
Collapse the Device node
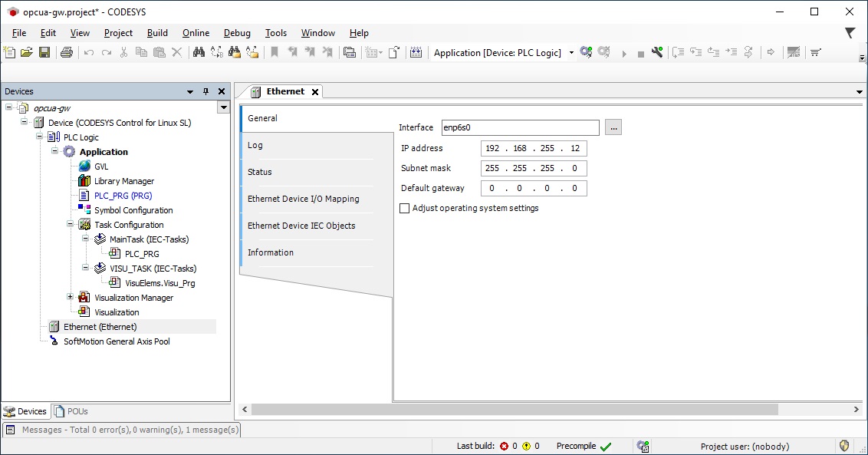(25, 121)
